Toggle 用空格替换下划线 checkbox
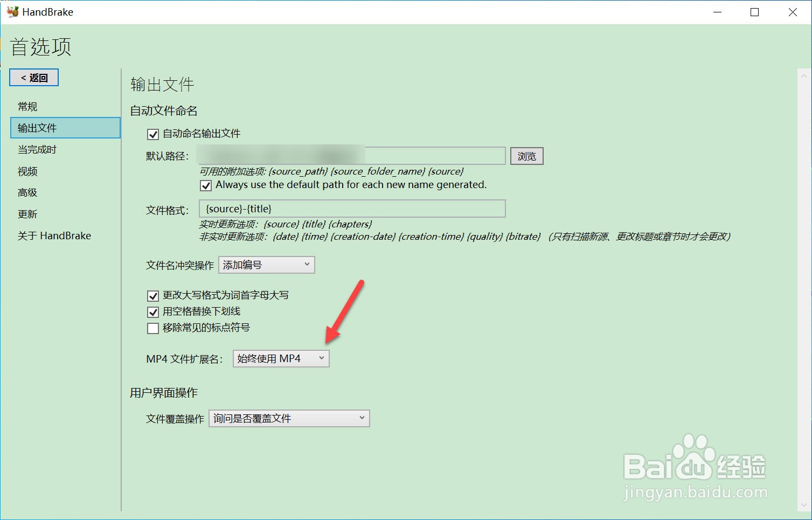Image resolution: width=812 pixels, height=520 pixels. point(153,311)
